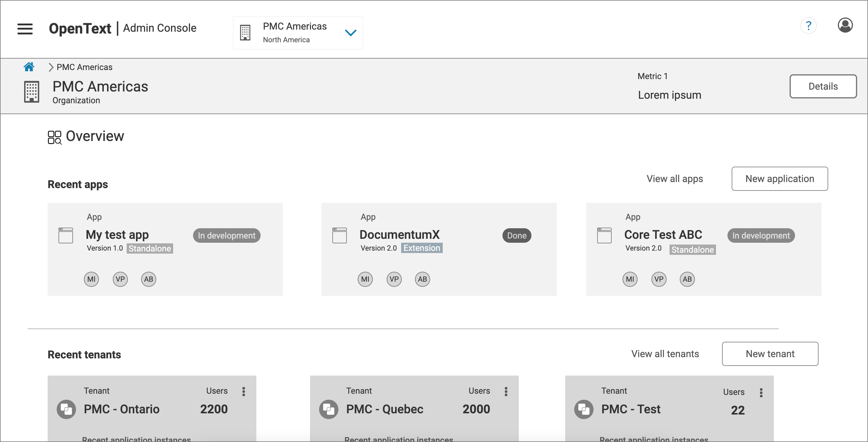Click the PMC Americas header building icon
The height and width of the screenshot is (442, 868).
tap(32, 91)
